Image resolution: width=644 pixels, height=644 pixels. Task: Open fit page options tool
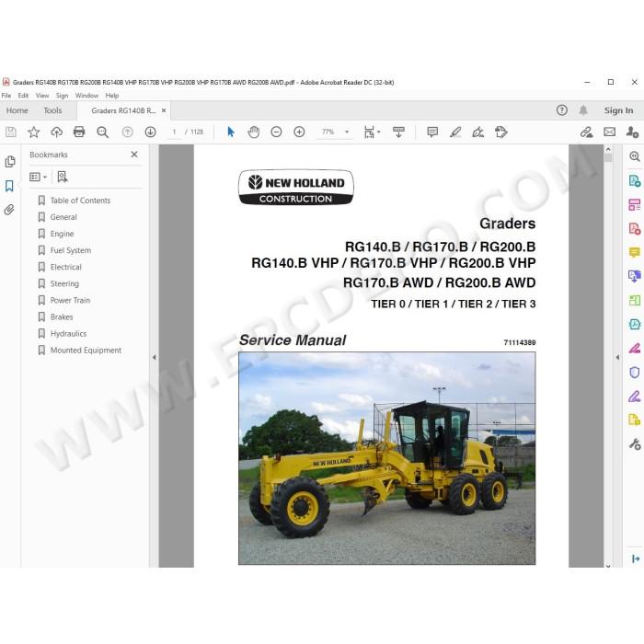372,132
